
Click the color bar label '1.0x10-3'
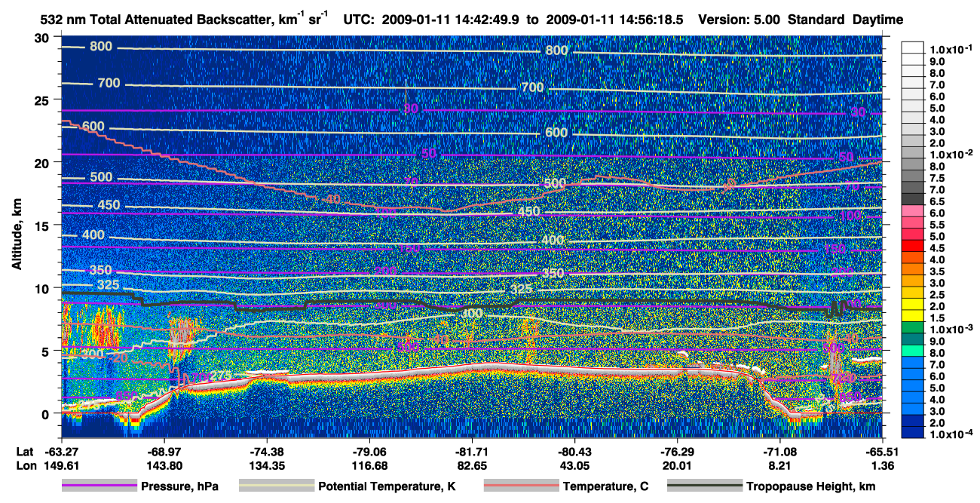click(949, 330)
